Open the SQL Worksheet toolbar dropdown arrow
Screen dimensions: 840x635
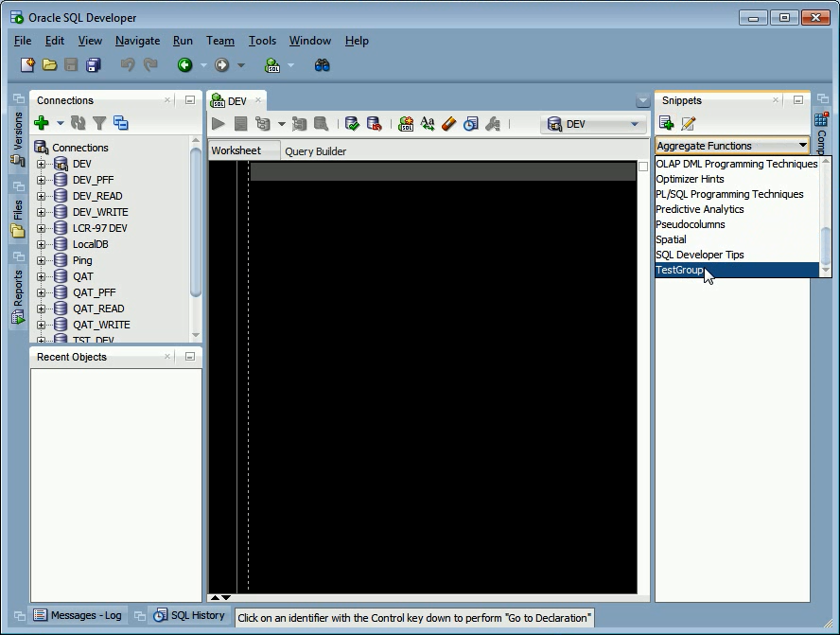[291, 65]
